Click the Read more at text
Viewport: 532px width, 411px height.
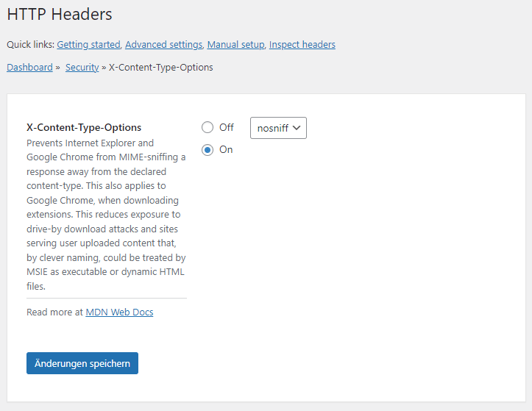tap(54, 312)
